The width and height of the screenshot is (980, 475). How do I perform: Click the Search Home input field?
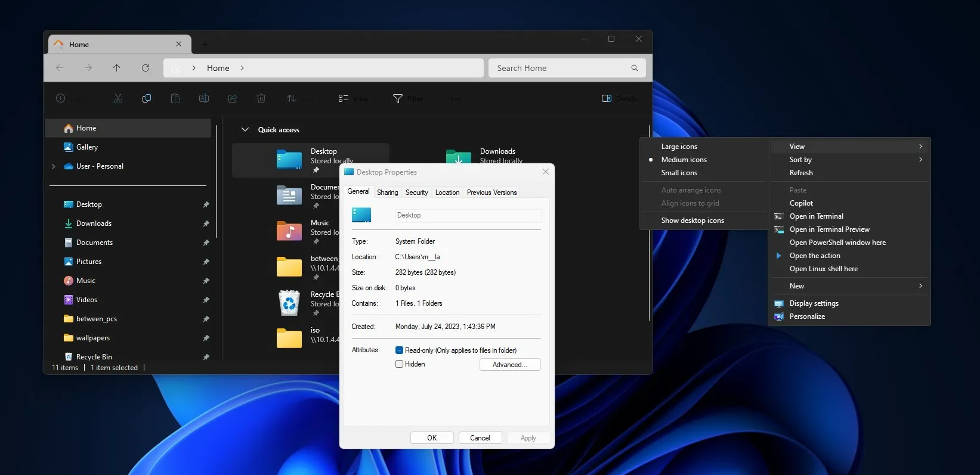point(558,68)
